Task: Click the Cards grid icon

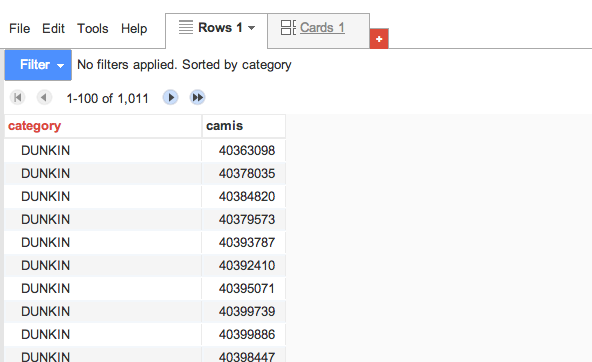Action: pyautogui.click(x=288, y=28)
